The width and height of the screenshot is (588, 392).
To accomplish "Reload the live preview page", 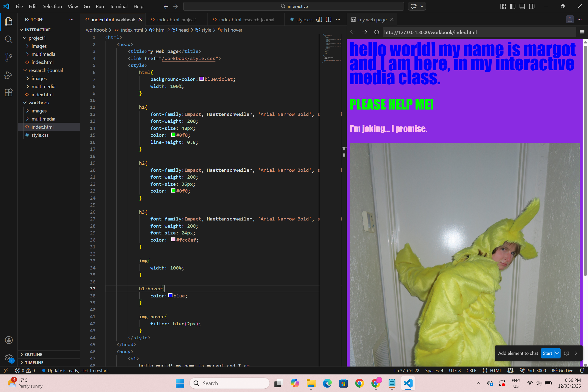I will pyautogui.click(x=377, y=32).
